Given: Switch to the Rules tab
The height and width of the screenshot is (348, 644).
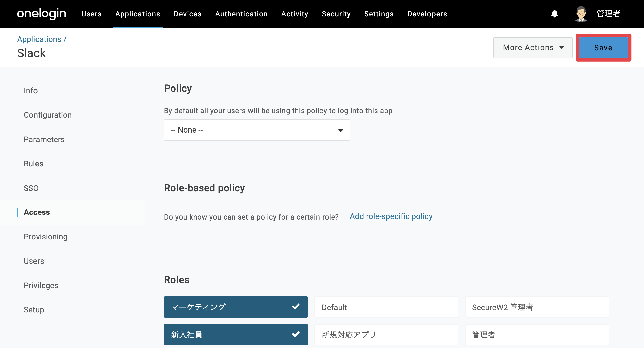Looking at the screenshot, I should pos(33,164).
